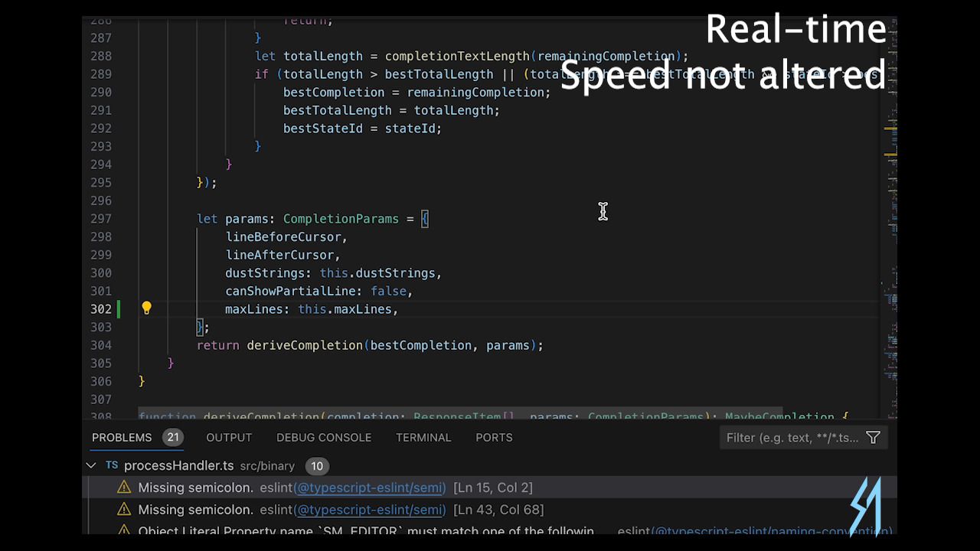Switch to the TERMINAL tab
The image size is (980, 551).
423,437
